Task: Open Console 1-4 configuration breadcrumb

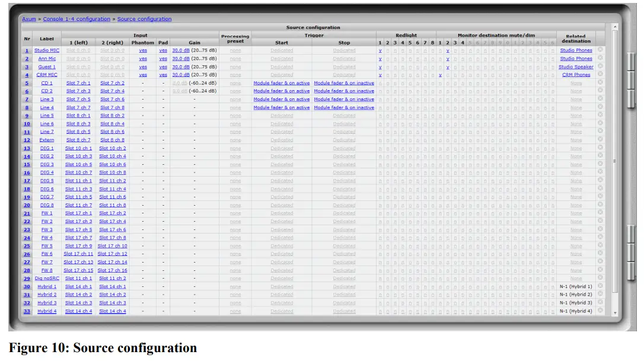Action: (x=76, y=19)
